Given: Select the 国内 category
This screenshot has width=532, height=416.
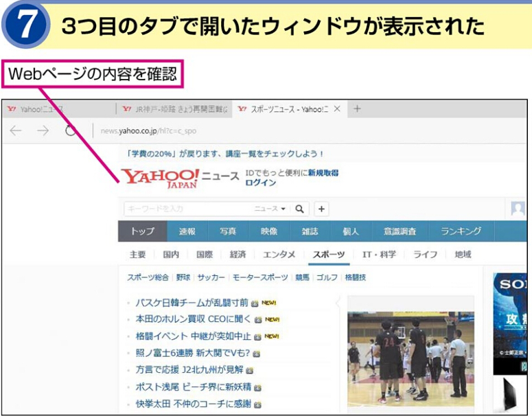Looking at the screenshot, I should click(171, 254).
